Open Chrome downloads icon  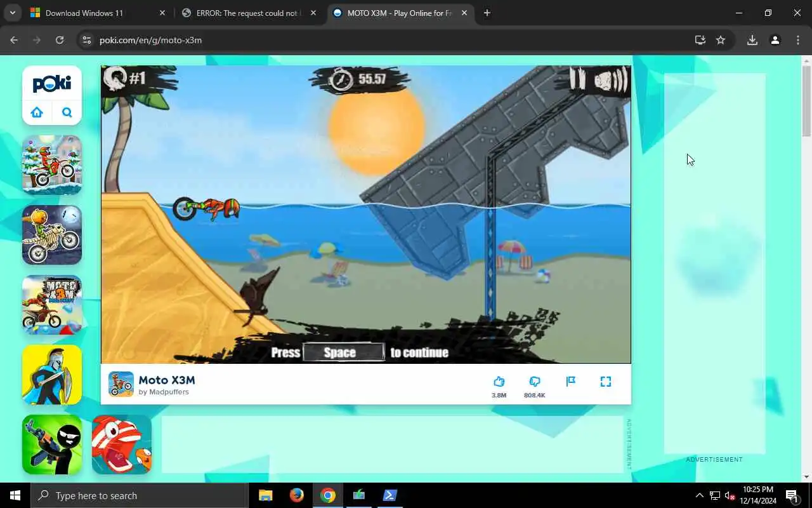point(752,40)
